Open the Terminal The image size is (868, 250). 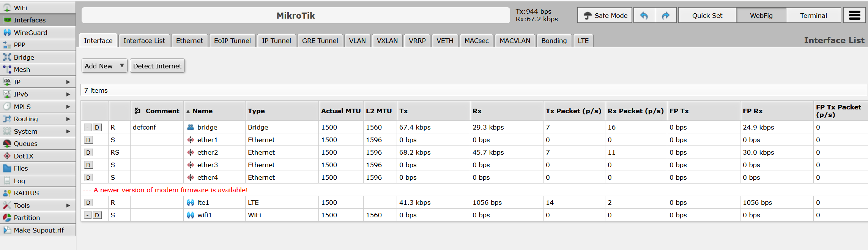tap(813, 16)
